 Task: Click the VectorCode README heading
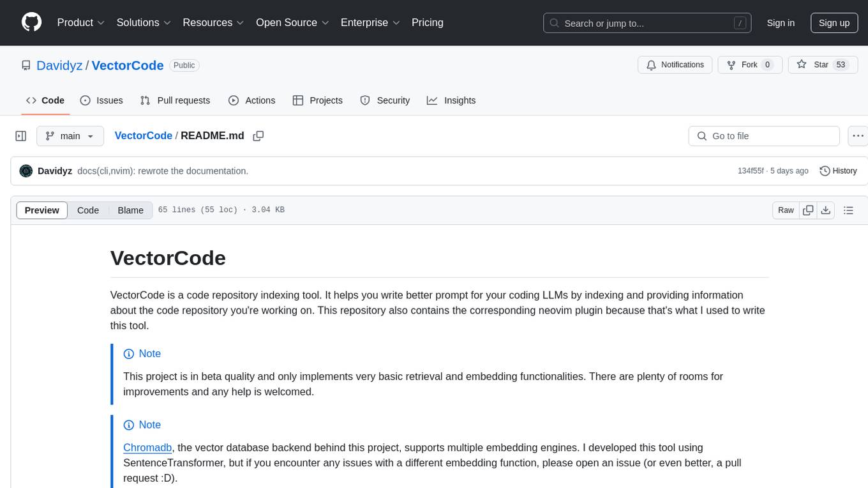pos(168,257)
